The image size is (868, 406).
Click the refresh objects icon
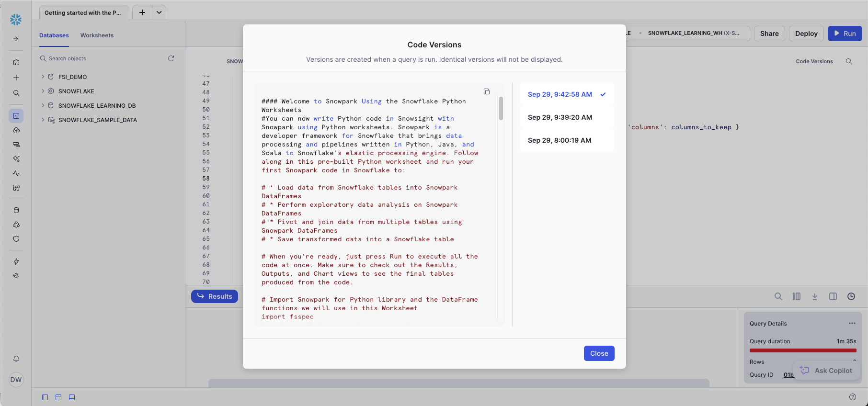[171, 58]
